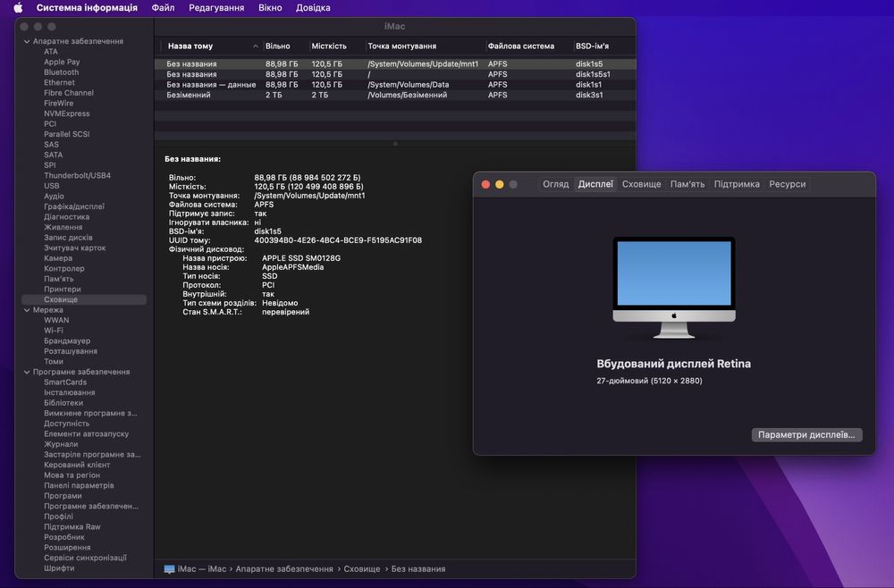
Task: Select Apple Pay in the sidebar
Action: pyautogui.click(x=62, y=62)
